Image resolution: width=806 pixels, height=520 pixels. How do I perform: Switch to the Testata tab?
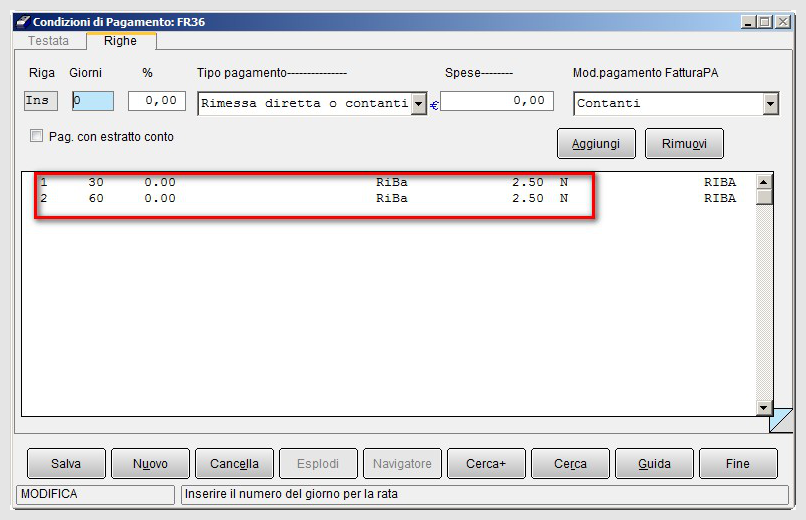click(x=48, y=41)
